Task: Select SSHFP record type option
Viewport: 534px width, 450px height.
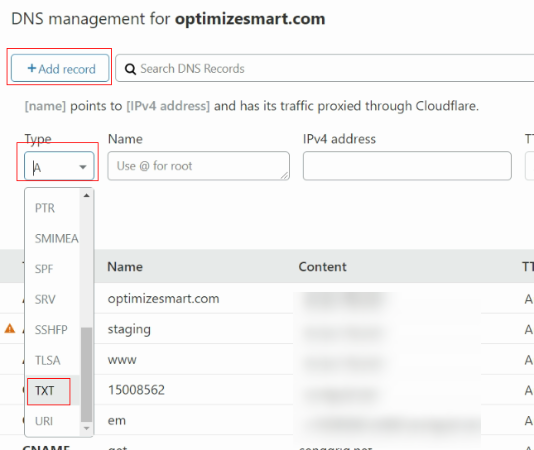Action: (51, 330)
